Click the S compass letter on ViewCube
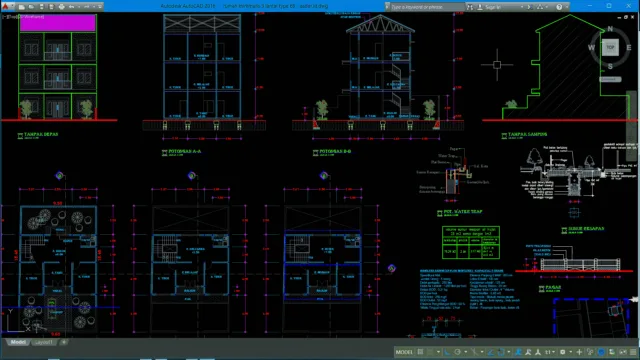The image size is (640, 360). (x=610, y=66)
